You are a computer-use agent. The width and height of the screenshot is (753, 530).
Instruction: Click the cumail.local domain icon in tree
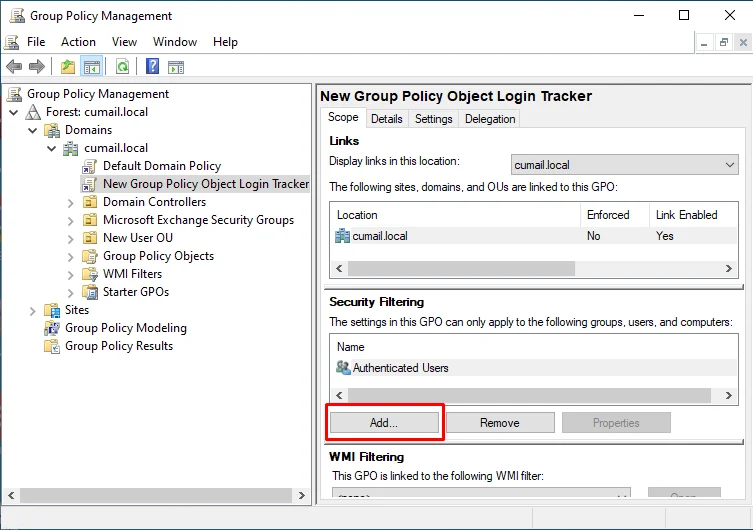pos(71,148)
